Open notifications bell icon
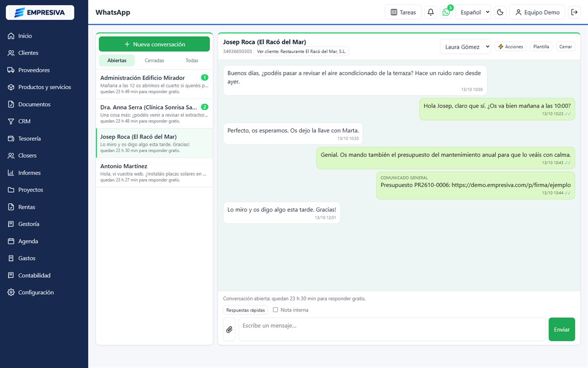This screenshot has width=588, height=368. 431,12
